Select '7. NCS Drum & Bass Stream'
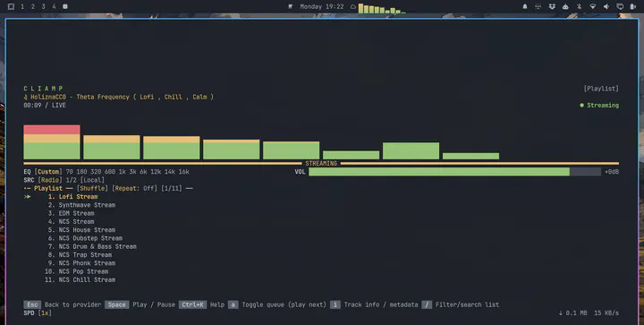This screenshot has width=644, height=325. (x=92, y=246)
